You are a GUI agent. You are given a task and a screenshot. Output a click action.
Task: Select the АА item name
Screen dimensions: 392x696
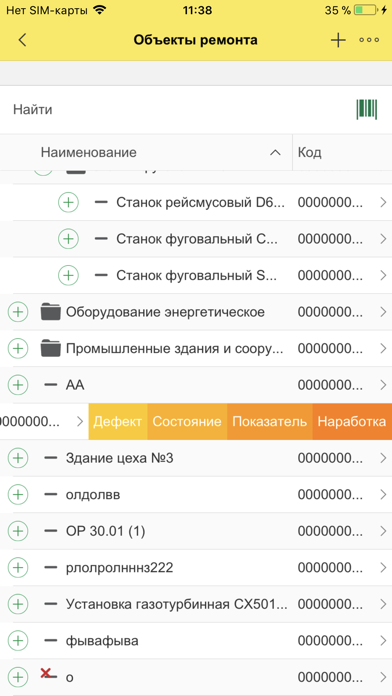(75, 384)
